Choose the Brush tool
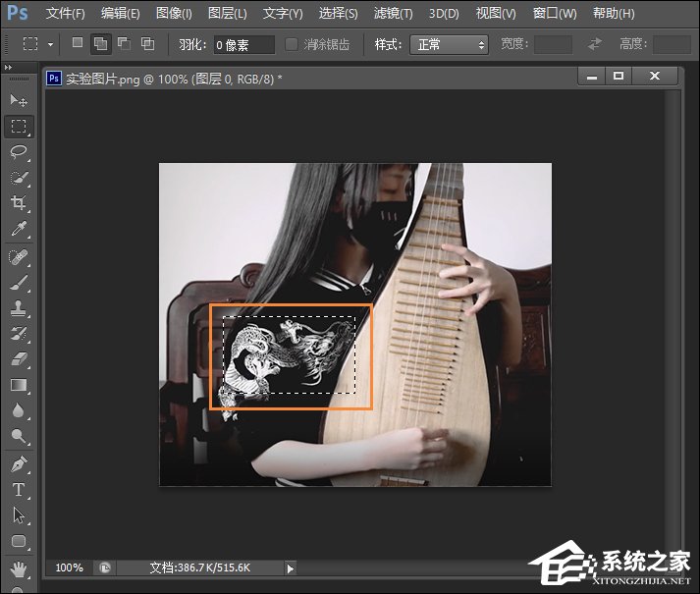The width and height of the screenshot is (700, 594). 19,282
